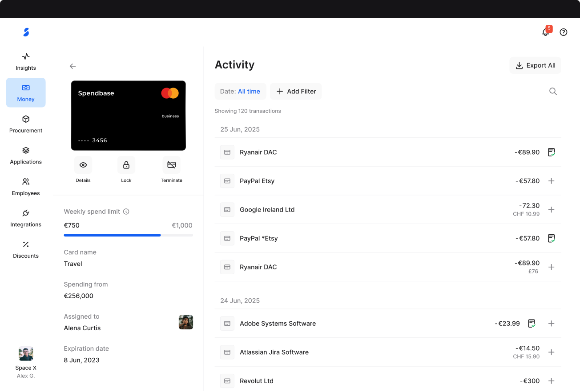Click Alex G. profile avatar
The height and width of the screenshot is (392, 580).
26,354
